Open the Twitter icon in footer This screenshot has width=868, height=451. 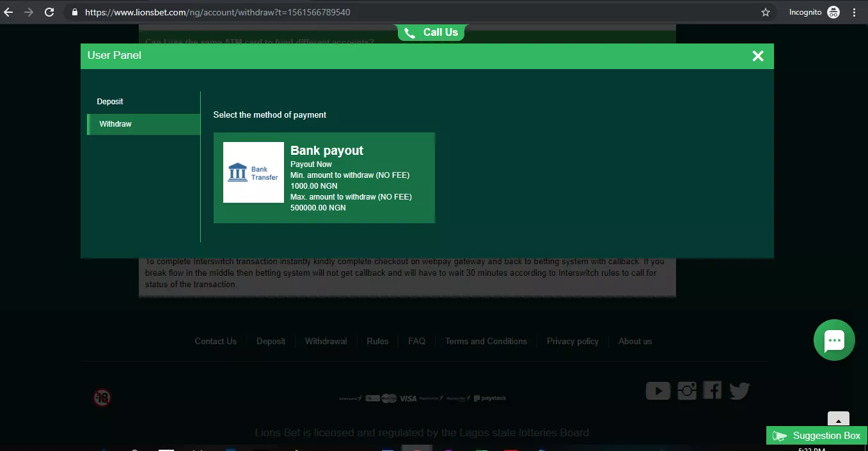[739, 390]
